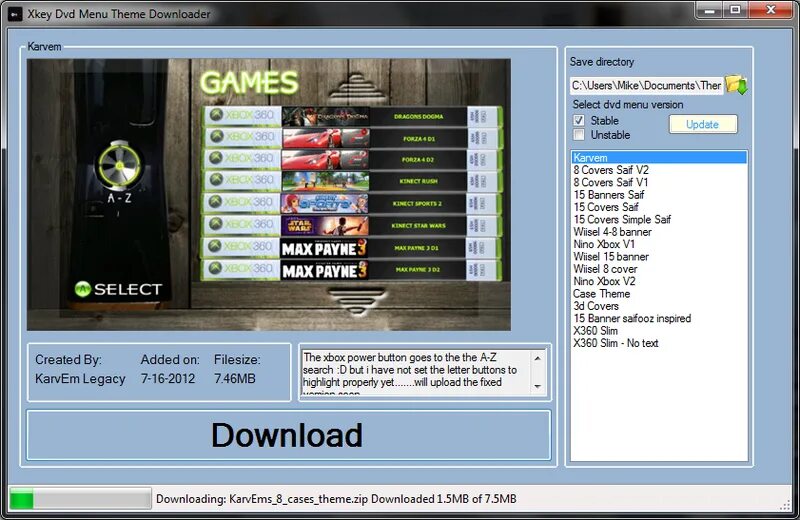Close the Xkey Dvd Menu Theme Downloader

770,9
